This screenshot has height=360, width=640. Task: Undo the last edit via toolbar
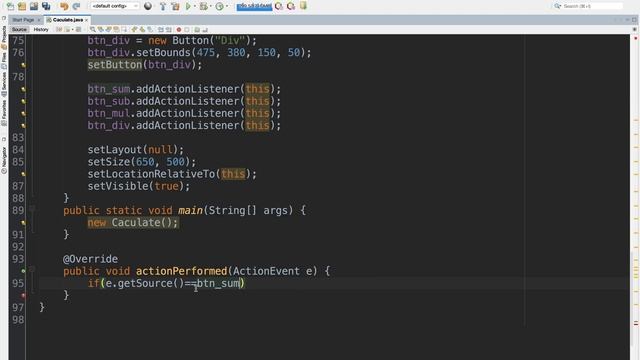(64, 6)
